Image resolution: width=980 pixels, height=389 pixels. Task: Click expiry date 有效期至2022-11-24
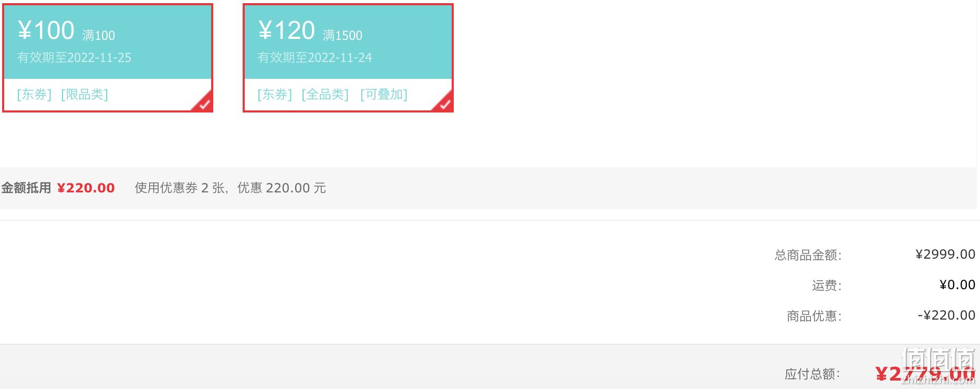click(x=315, y=58)
